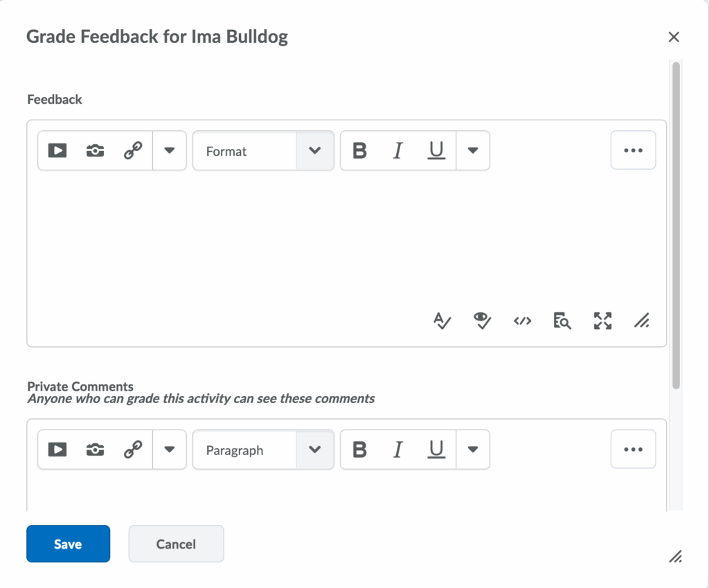
Task: Open the accessibility checker eye icon
Action: 482,321
